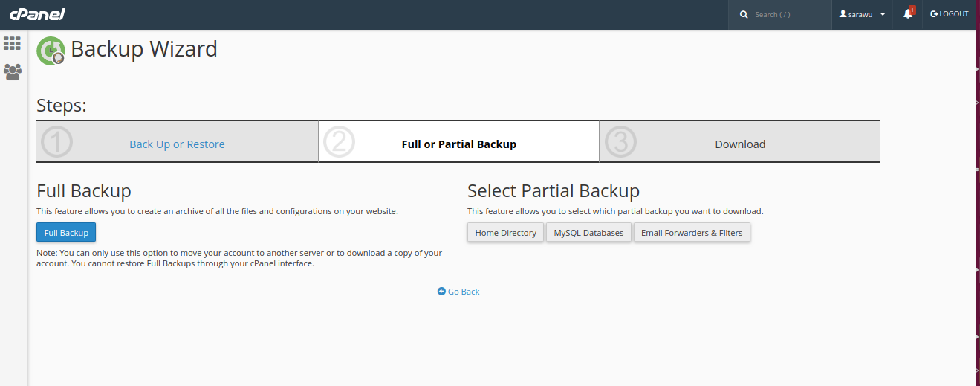This screenshot has width=980, height=386.
Task: Focus the search input field
Action: click(789, 14)
